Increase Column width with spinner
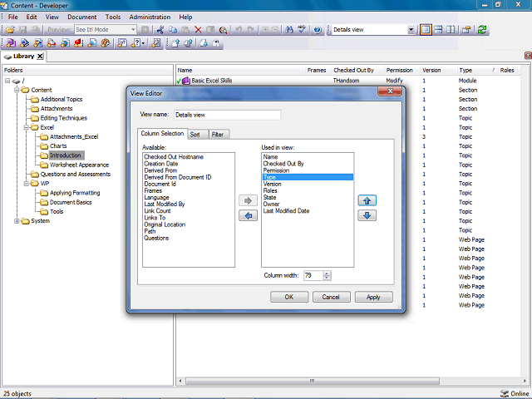 [x=327, y=273]
